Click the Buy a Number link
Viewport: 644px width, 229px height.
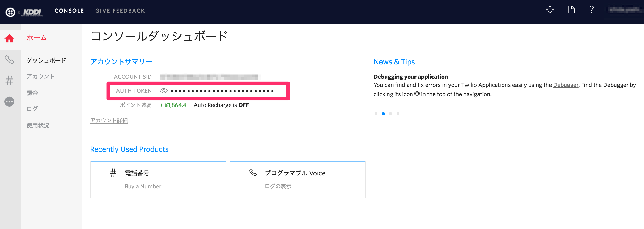[143, 186]
